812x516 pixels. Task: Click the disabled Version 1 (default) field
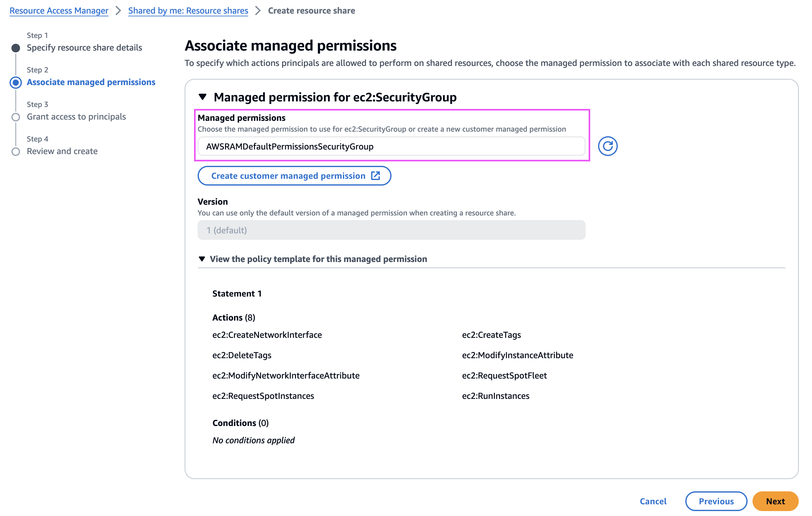pyautogui.click(x=391, y=230)
